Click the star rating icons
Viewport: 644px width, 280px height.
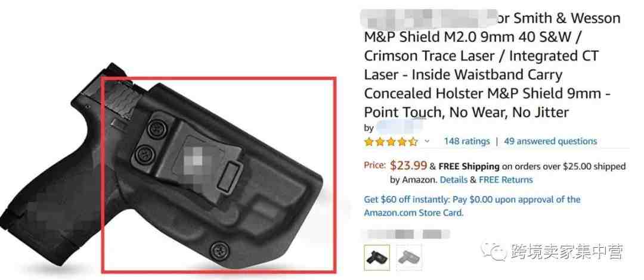391,142
